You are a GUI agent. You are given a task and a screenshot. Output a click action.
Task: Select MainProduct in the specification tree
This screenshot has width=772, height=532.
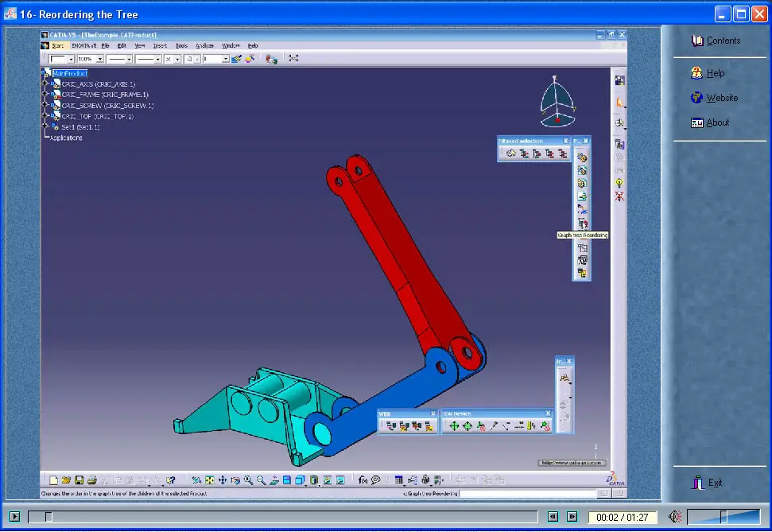70,73
